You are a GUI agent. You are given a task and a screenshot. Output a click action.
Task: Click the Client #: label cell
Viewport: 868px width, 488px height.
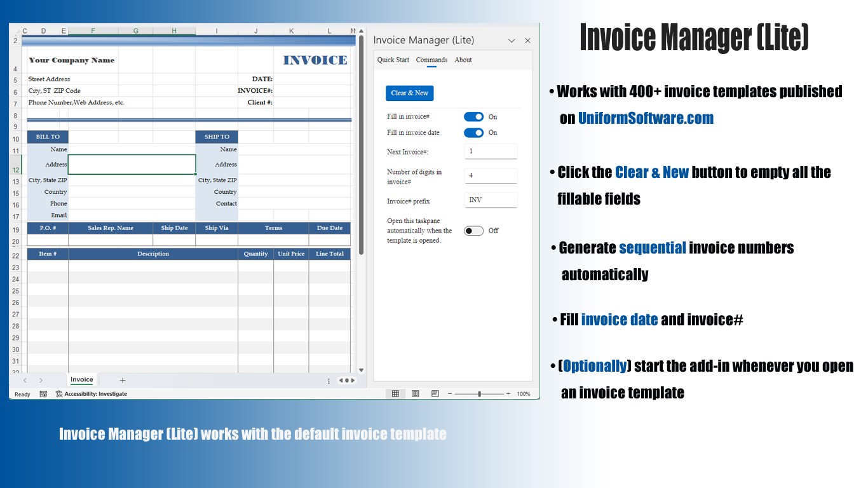coord(260,102)
